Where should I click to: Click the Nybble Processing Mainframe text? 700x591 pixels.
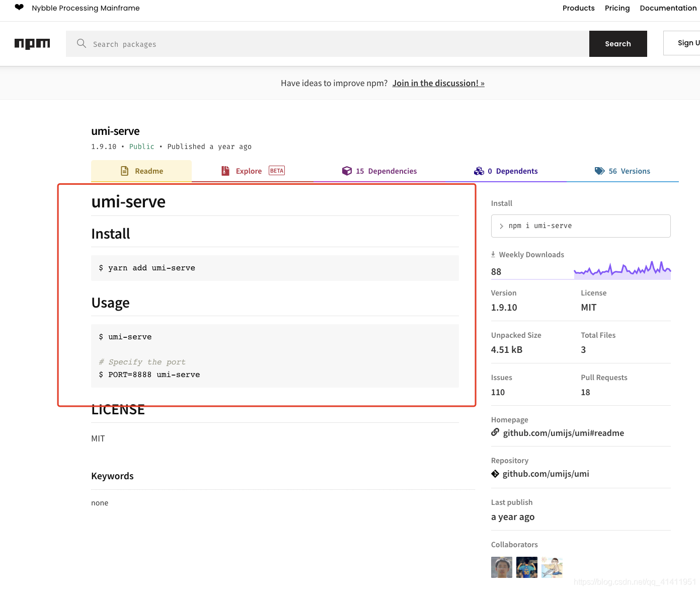(86, 8)
